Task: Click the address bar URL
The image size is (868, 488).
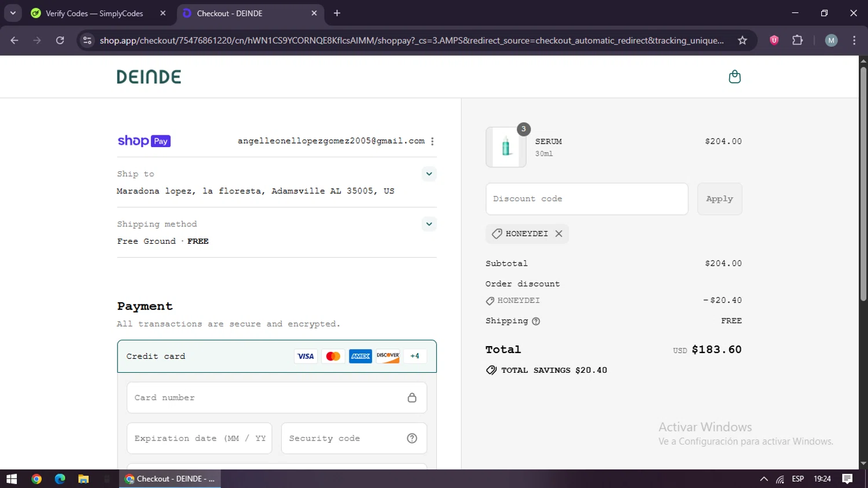Action: (x=411, y=41)
